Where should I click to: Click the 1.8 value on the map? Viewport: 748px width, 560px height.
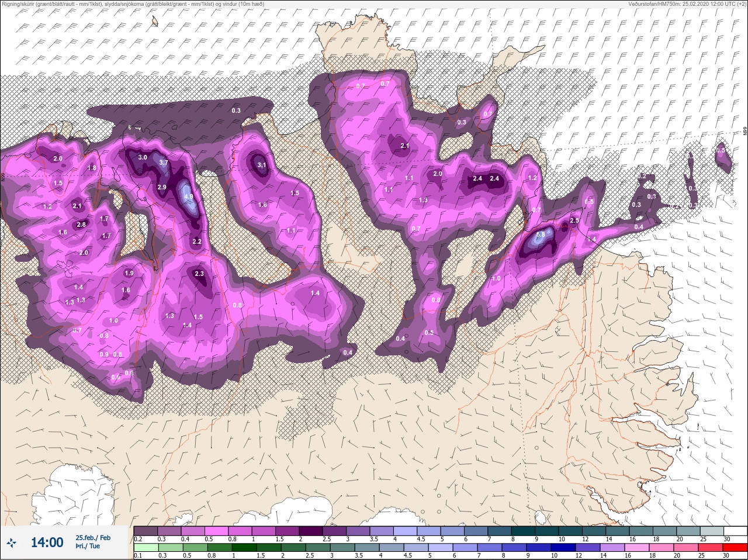(92, 168)
